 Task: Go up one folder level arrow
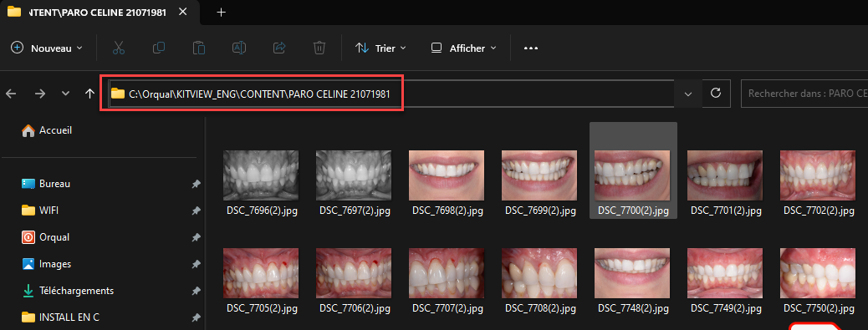click(x=89, y=94)
